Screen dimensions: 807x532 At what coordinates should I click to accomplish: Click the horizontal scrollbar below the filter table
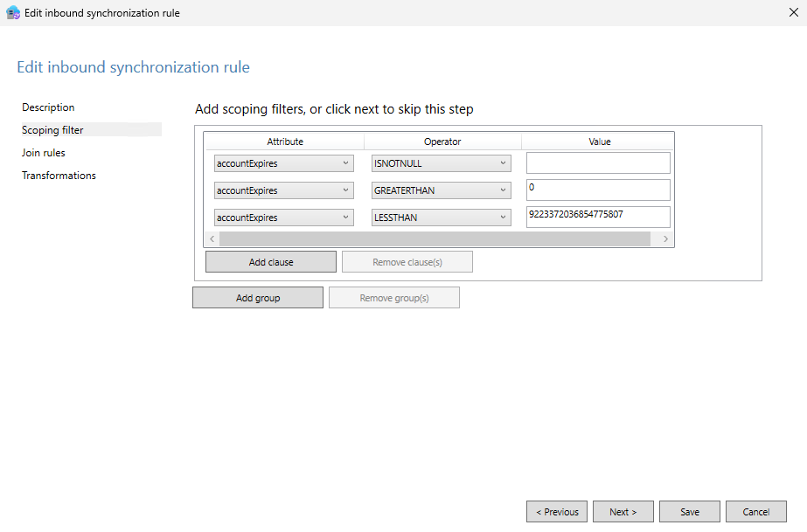437,238
